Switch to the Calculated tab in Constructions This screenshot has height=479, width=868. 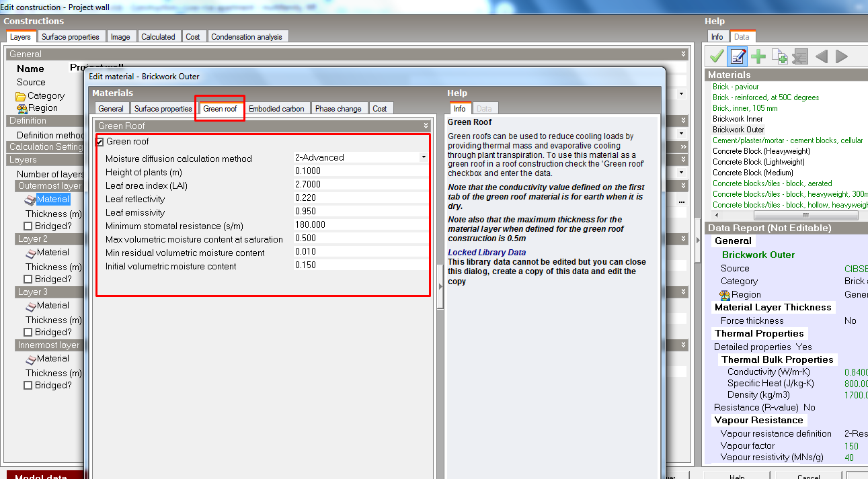click(158, 37)
